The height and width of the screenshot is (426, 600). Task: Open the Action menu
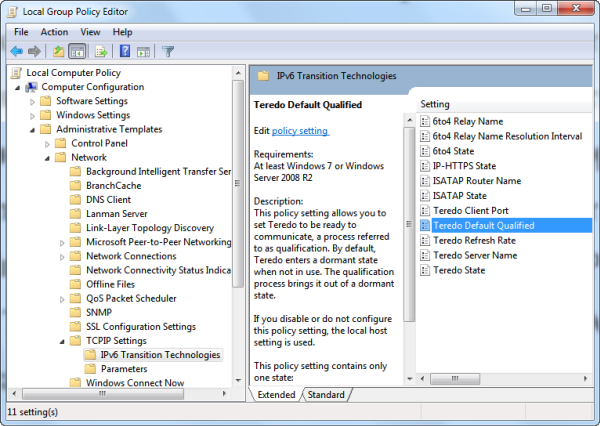point(54,32)
